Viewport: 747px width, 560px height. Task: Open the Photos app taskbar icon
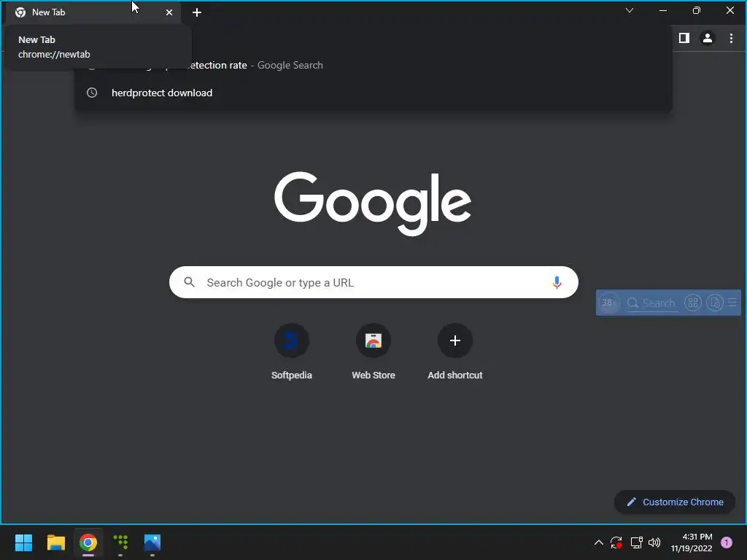(152, 542)
